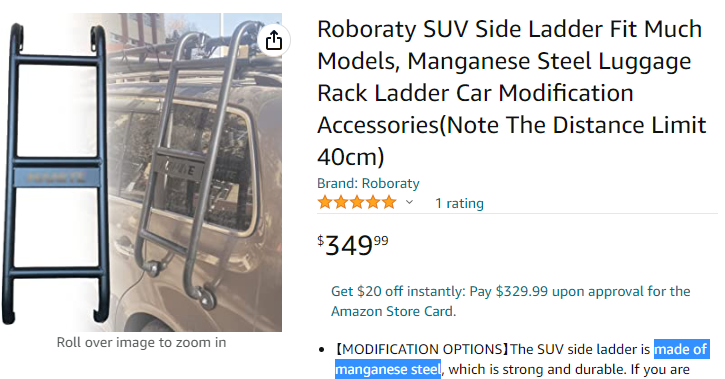
Task: Click the fifth gold star in the rating
Action: 389,202
